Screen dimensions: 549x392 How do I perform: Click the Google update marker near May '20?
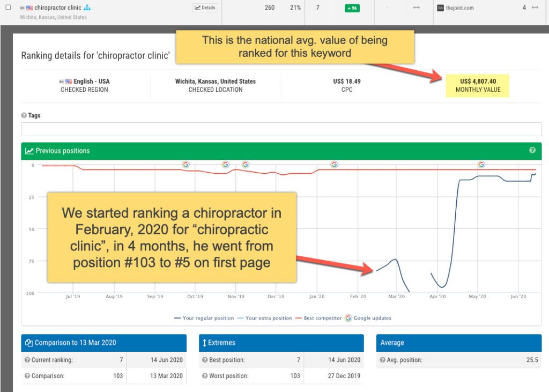click(x=481, y=165)
